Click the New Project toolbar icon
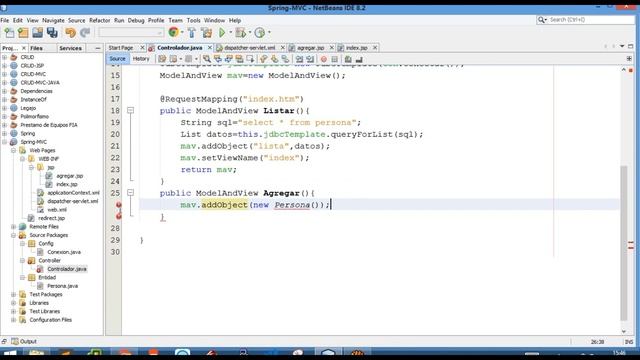The height and width of the screenshot is (360, 640). tap(23, 33)
